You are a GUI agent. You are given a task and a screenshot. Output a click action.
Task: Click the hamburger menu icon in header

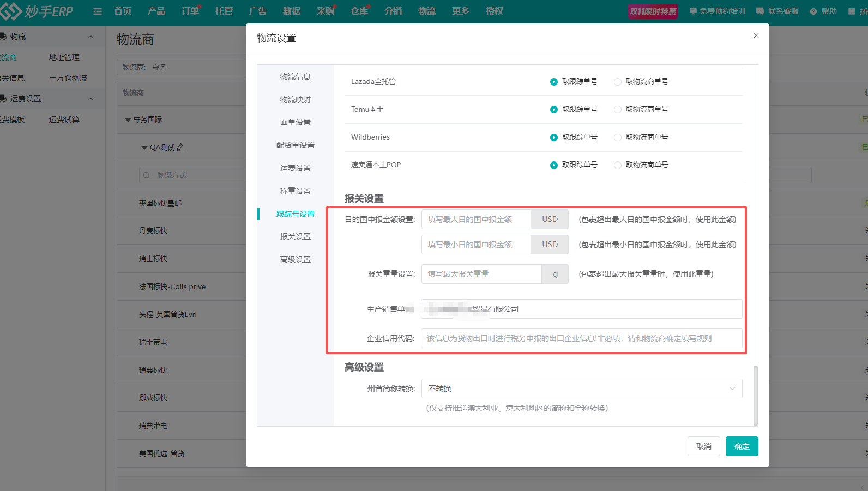click(98, 11)
